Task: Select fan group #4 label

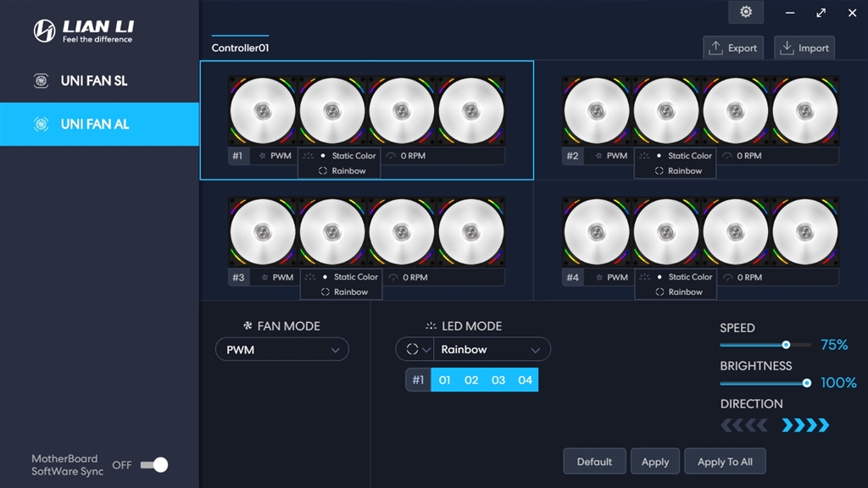Action: (x=572, y=277)
